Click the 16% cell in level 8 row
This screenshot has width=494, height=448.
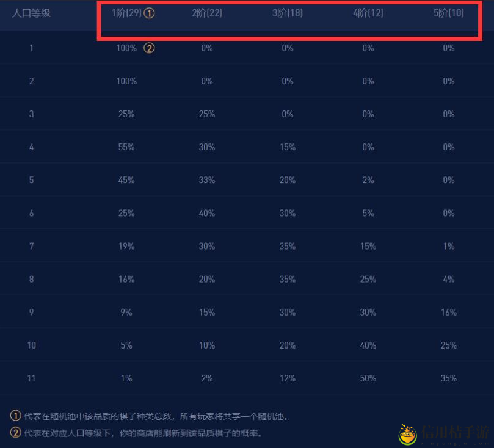tap(126, 280)
